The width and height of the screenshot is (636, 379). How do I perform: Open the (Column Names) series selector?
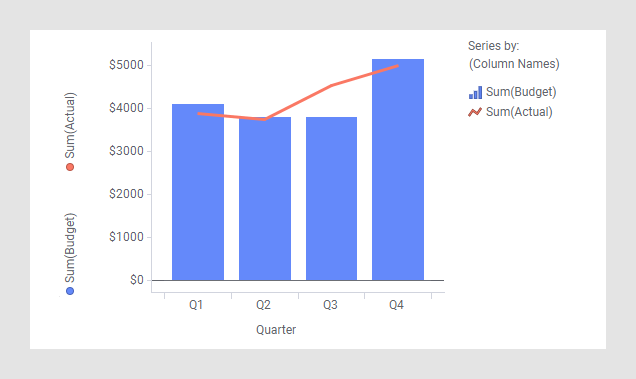coord(514,64)
